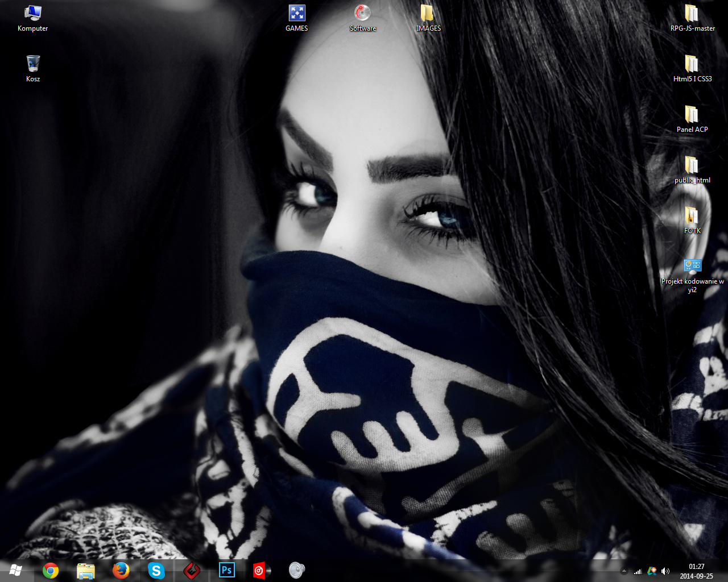This screenshot has height=582, width=728.
Task: Select the Panel ACP folder
Action: coord(692,119)
